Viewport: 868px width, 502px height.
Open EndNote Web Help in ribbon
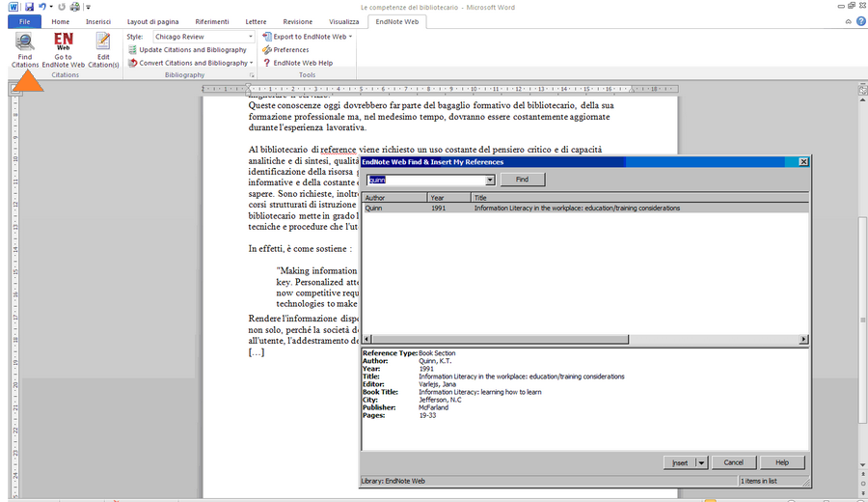tap(302, 63)
